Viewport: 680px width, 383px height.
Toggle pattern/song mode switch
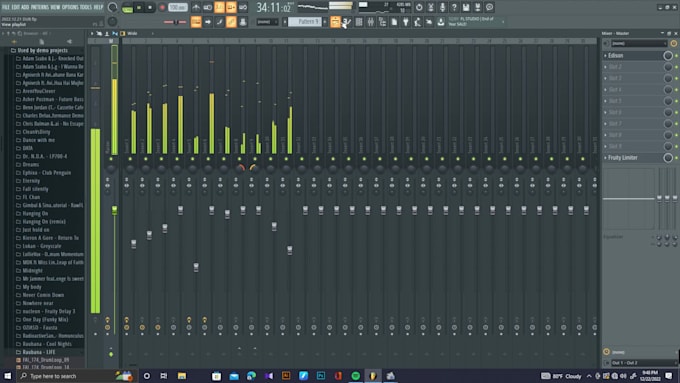click(127, 7)
